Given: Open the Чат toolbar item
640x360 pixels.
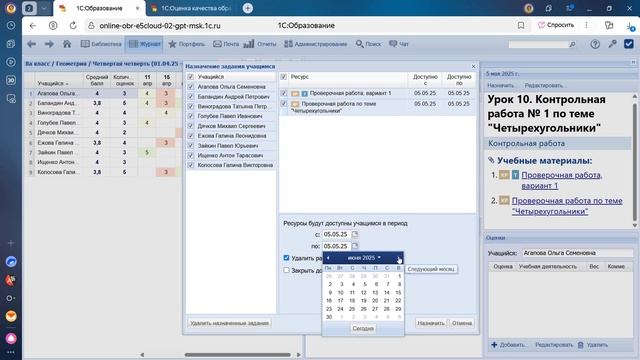Looking at the screenshot, I should (399, 44).
